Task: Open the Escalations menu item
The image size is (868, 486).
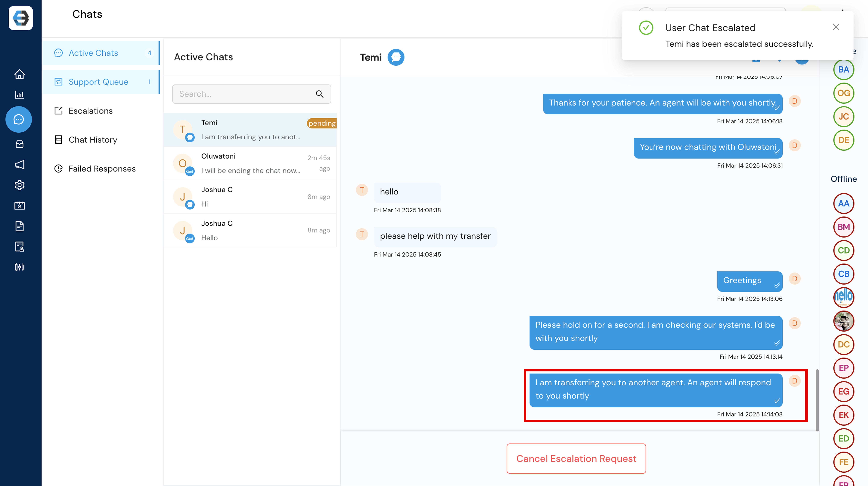Action: click(101, 111)
